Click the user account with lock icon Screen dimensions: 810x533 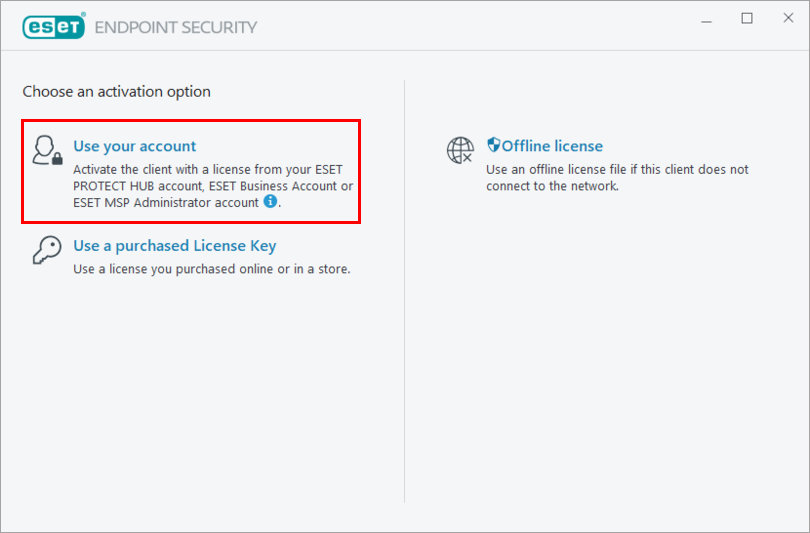(x=47, y=151)
